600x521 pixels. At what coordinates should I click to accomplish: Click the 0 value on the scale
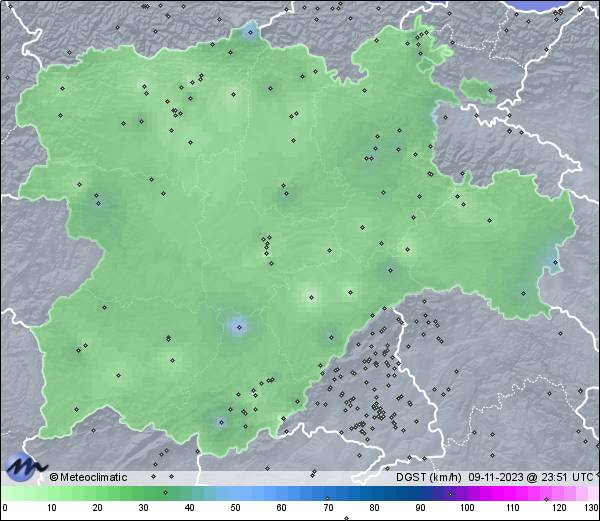[x=5, y=508]
